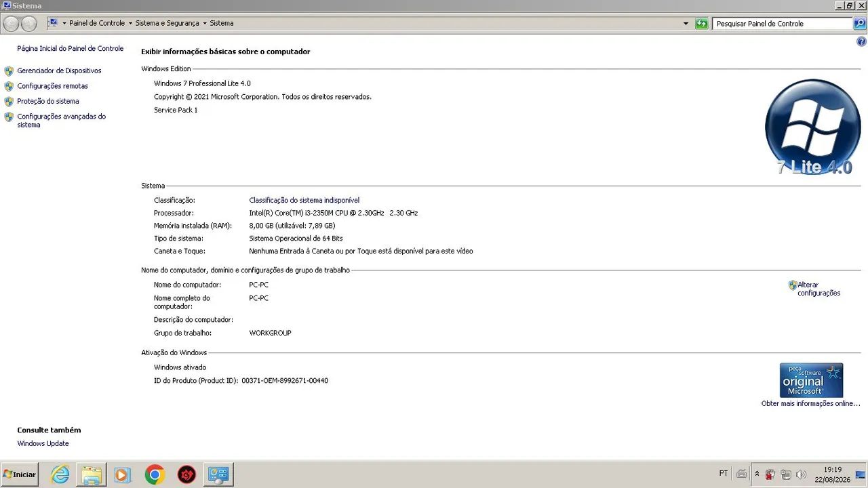Screen dimensions: 868x488
Task: Click the shield icon beside Configurações avançadas
Action: click(9, 117)
